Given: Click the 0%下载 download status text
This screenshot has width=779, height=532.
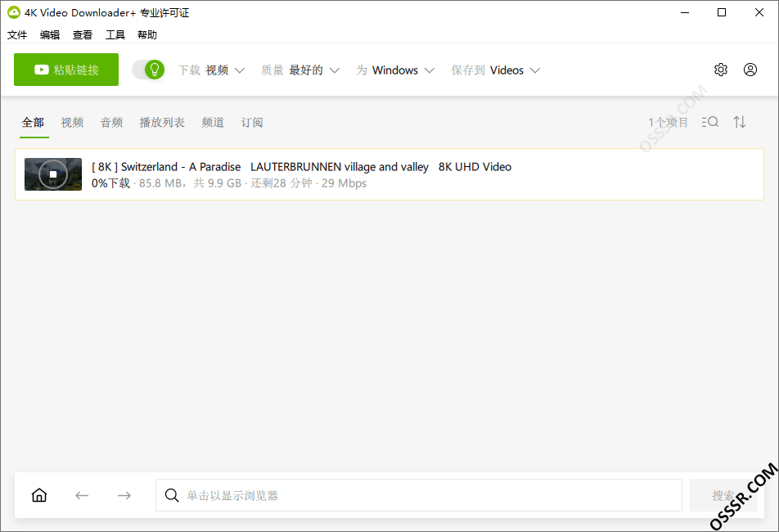Looking at the screenshot, I should tap(110, 183).
